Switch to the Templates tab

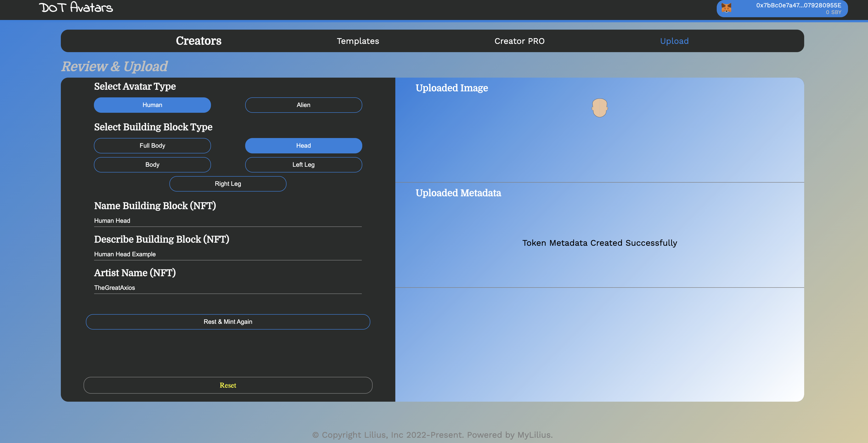point(358,41)
